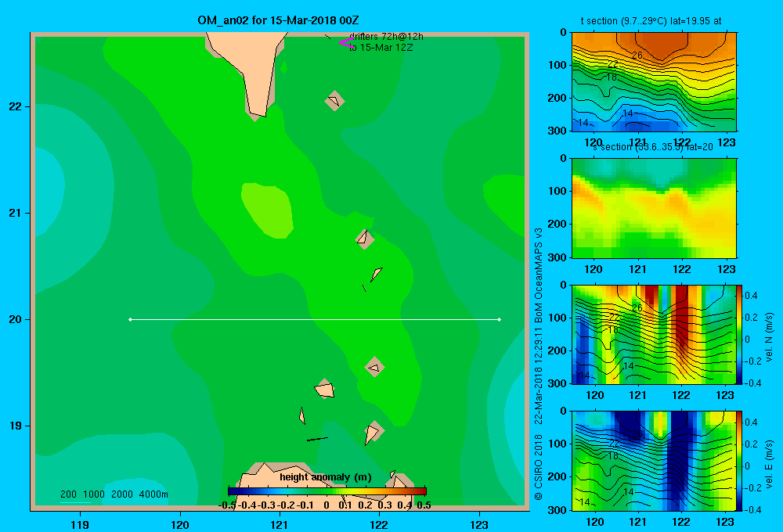Click the map title 'OM_an02 for 15-Mar-2018 00Z'
This screenshot has height=532, width=783.
278,20
